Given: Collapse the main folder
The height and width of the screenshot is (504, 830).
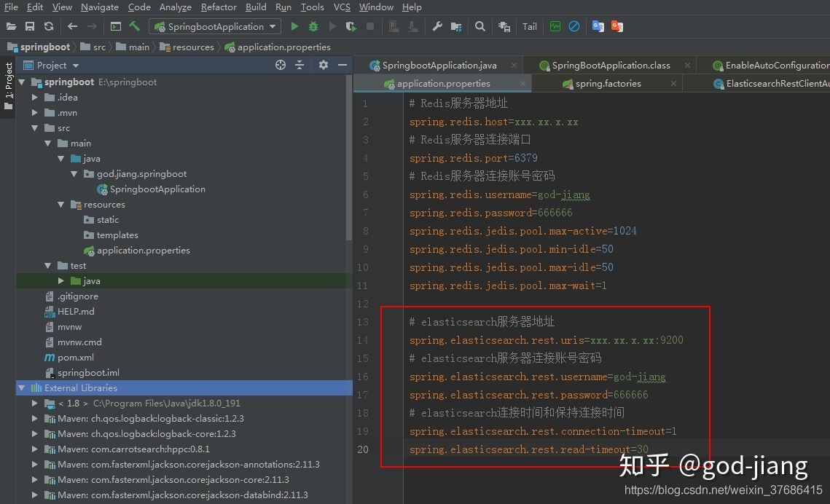Looking at the screenshot, I should click(48, 143).
